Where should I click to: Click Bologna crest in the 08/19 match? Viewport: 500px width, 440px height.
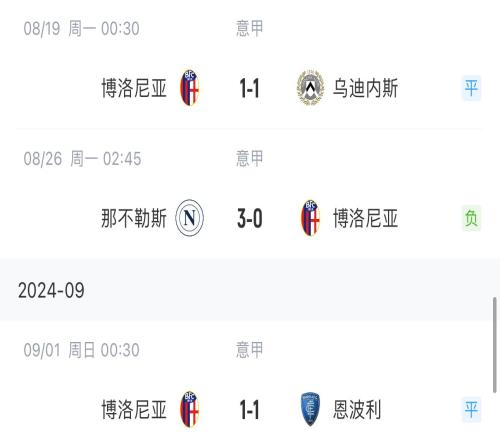point(189,88)
